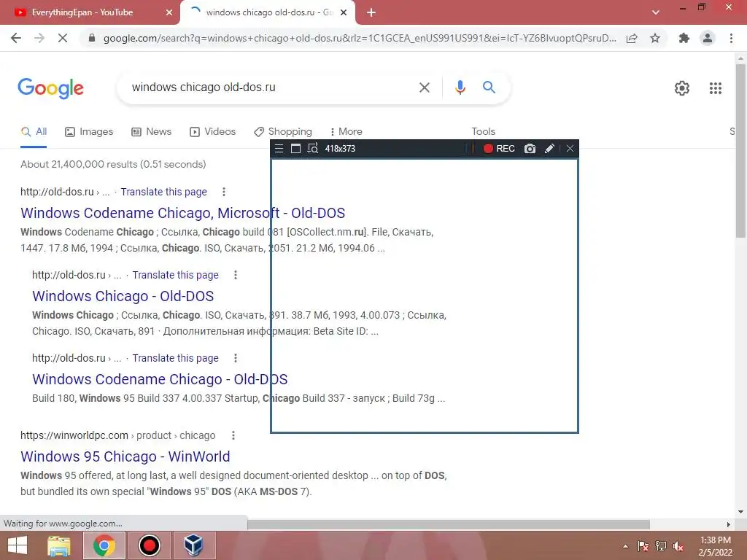Open options for Build 180 result

236,358
